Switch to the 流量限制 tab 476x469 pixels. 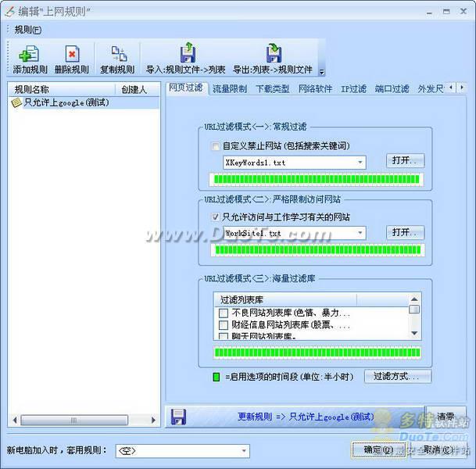click(x=230, y=89)
